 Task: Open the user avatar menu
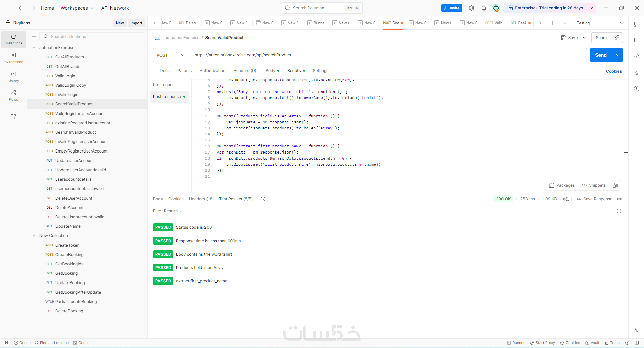point(496,8)
